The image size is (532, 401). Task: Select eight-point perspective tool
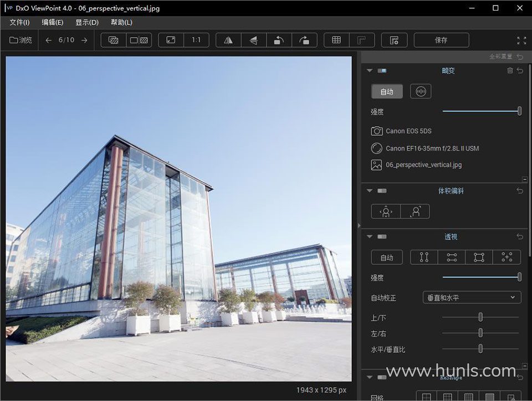point(507,258)
